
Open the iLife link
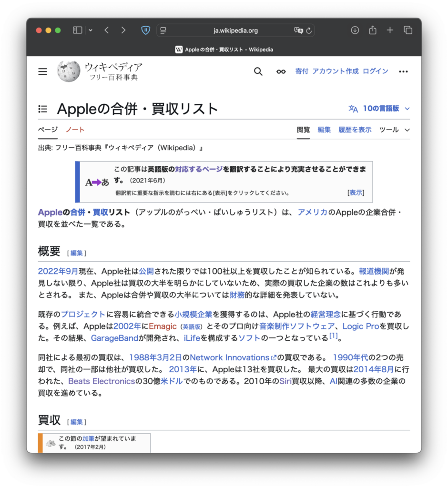[192, 338]
